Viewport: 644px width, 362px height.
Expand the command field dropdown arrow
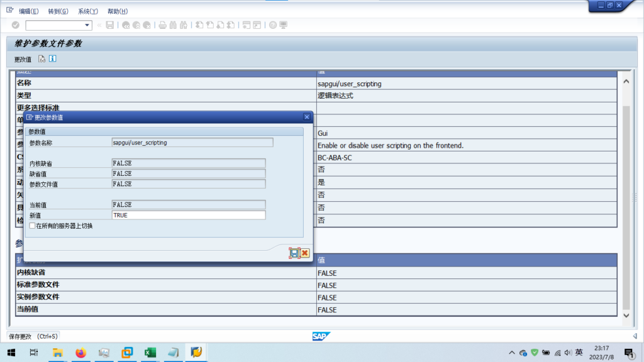click(87, 25)
